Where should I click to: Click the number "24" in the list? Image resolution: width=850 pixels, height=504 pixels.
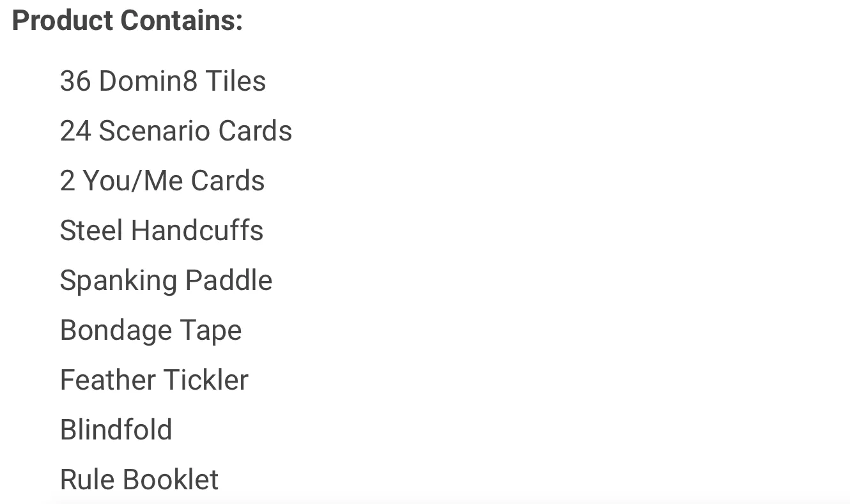[x=76, y=131]
